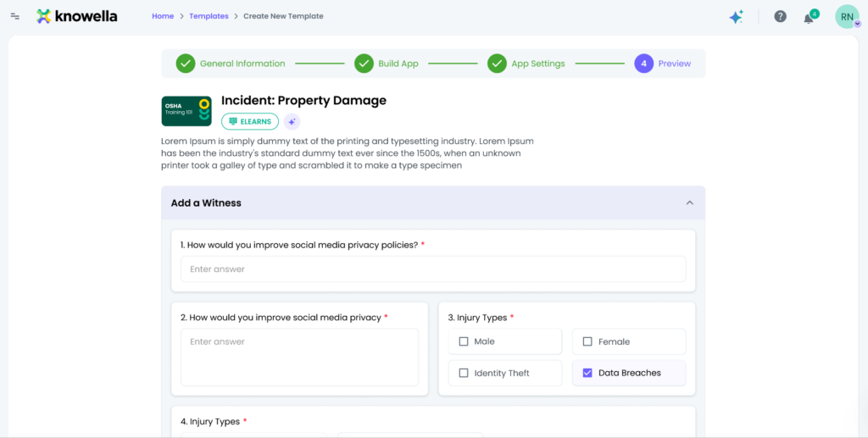
Task: Go to the App Settings step
Action: (x=526, y=64)
